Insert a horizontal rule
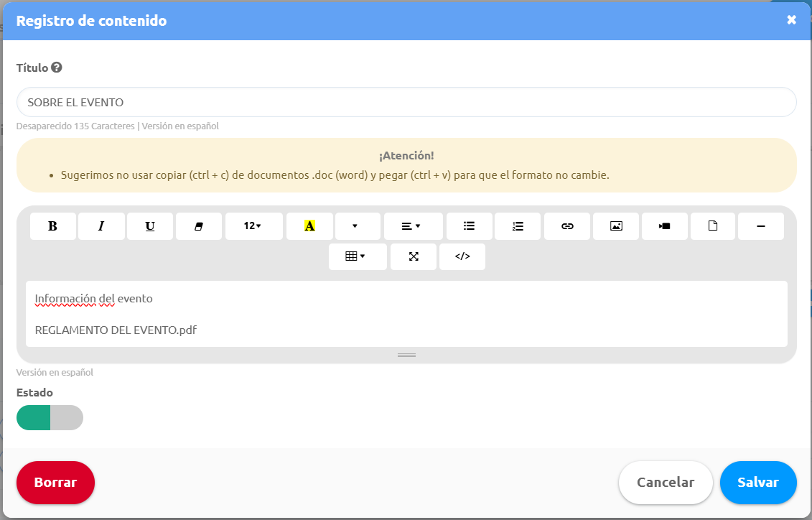The width and height of the screenshot is (812, 520). [761, 226]
